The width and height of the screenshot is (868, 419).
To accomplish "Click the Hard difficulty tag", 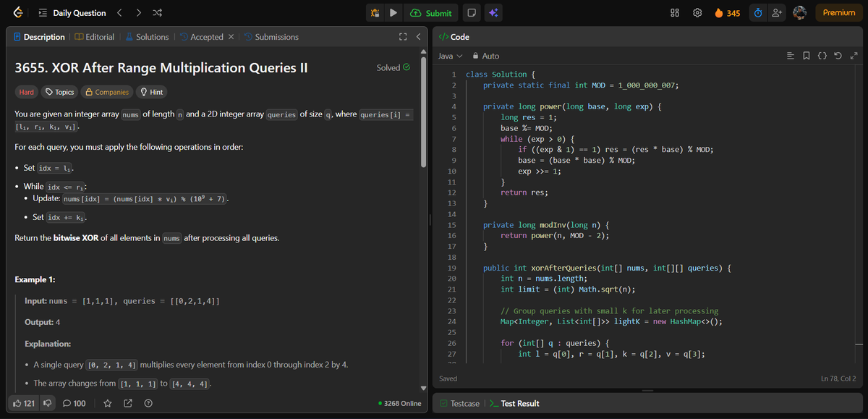I will pyautogui.click(x=26, y=92).
